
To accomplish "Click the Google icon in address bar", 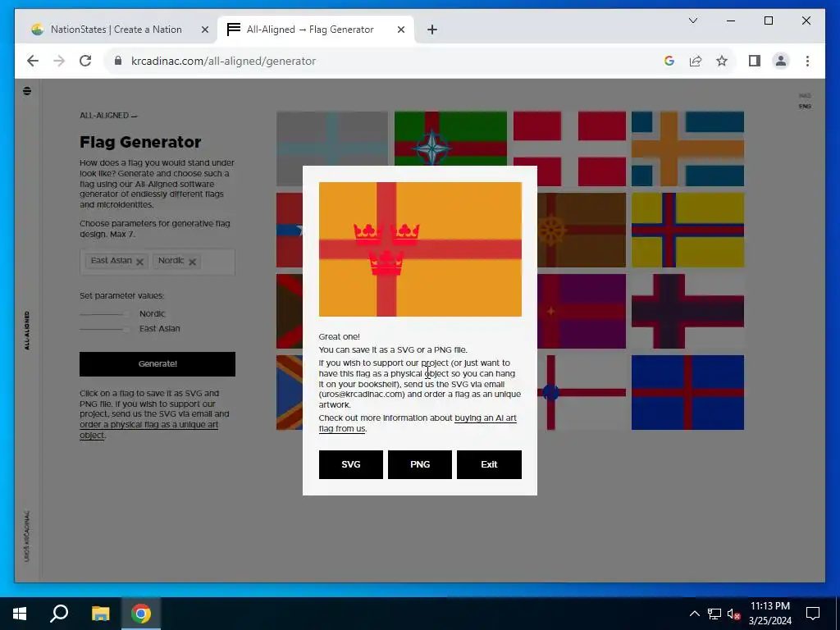I will (x=669, y=61).
